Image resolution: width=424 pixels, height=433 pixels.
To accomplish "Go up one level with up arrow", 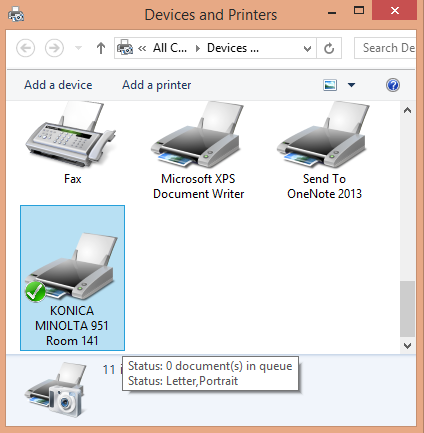I will coord(101,48).
